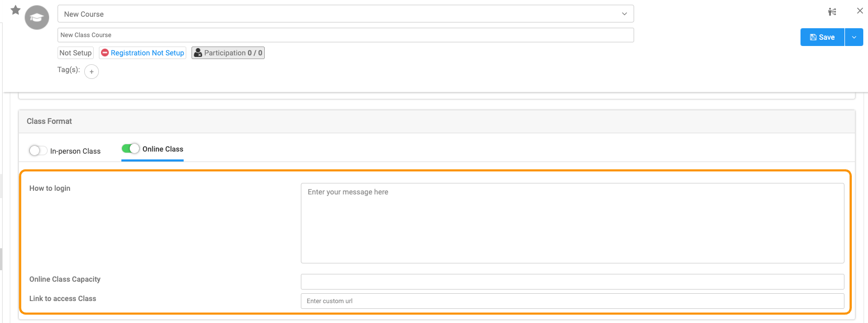Click the Not Setup status badge
This screenshot has height=323, width=868.
point(75,53)
